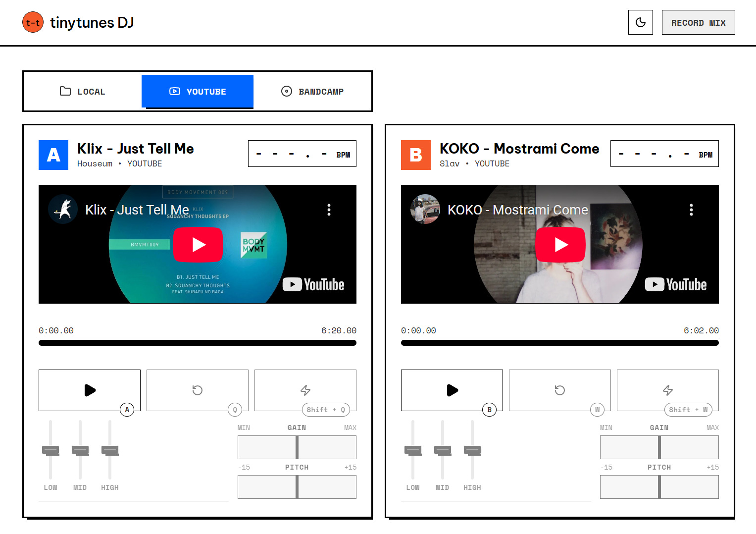This screenshot has height=534, width=756.
Task: Click deck B duration '6:02.00'
Action: click(x=701, y=330)
